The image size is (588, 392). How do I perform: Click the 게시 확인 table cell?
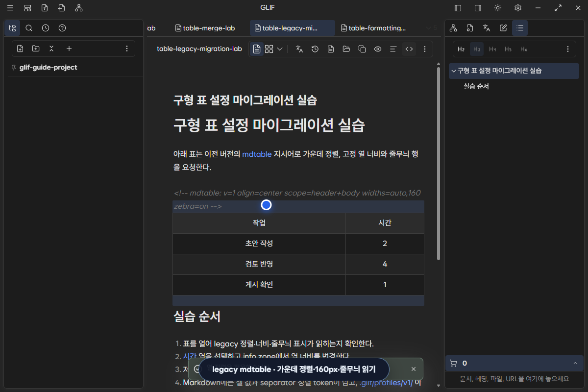point(259,285)
